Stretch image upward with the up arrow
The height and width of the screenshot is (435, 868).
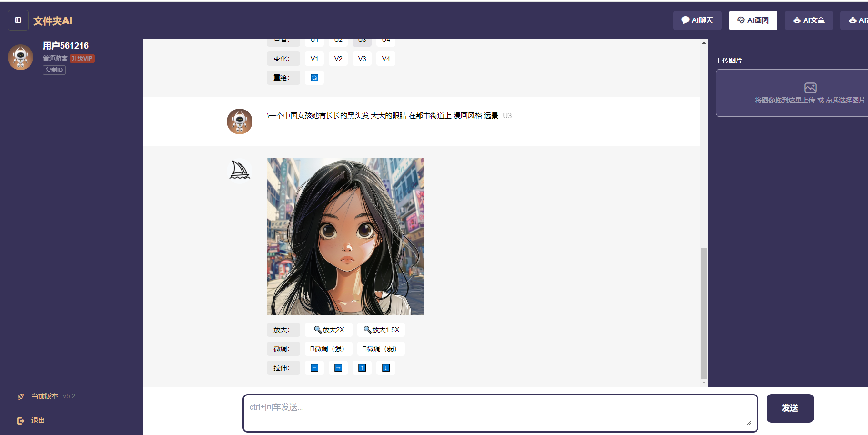coord(362,368)
